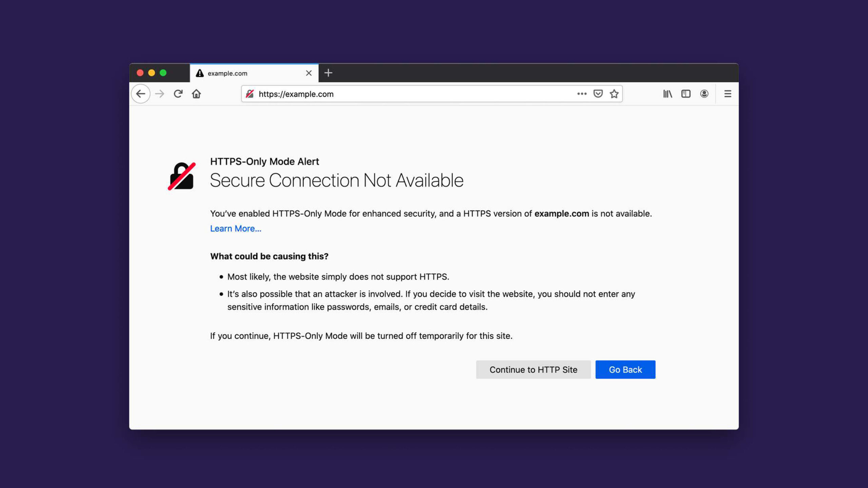Image resolution: width=868 pixels, height=488 pixels.
Task: Click the green macOS fullscreen button
Action: pos(163,73)
